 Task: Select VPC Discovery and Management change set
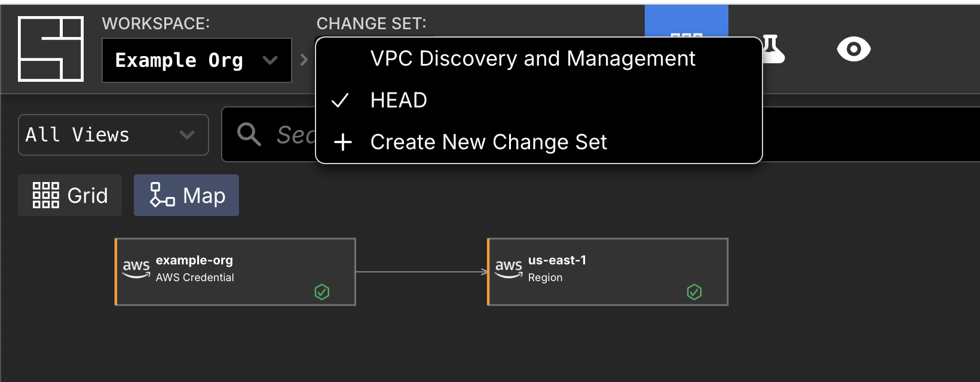coord(532,58)
